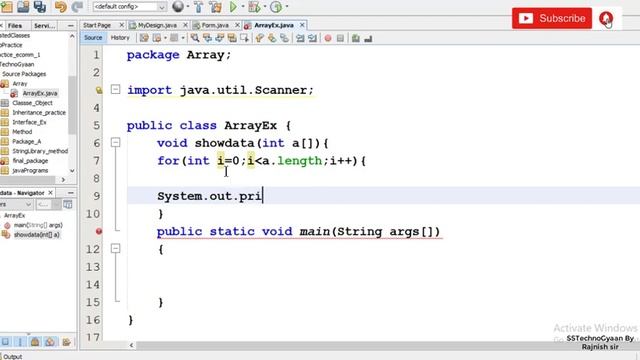This screenshot has width=640, height=360.
Task: Click the Redo arrow icon
Action: coord(77,7)
